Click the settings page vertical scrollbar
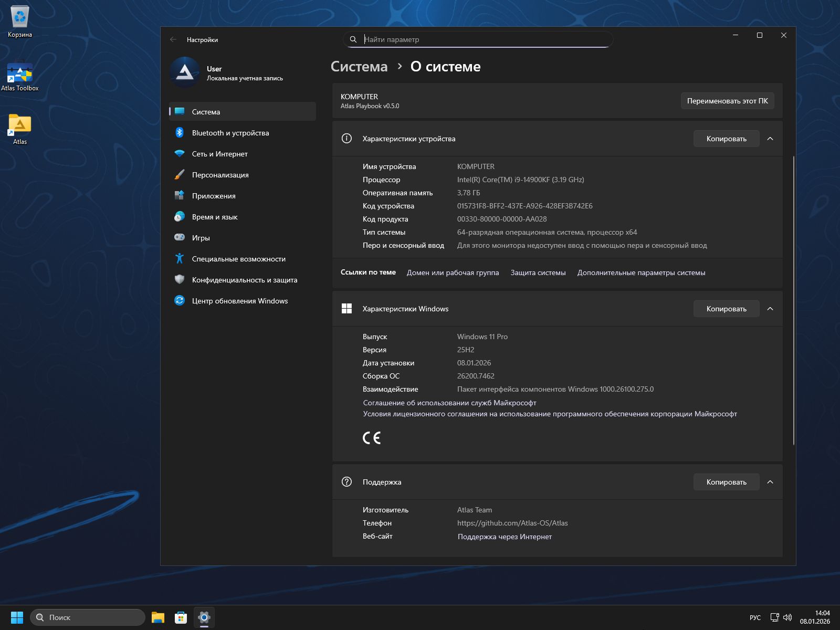The width and height of the screenshot is (840, 630). (x=793, y=300)
